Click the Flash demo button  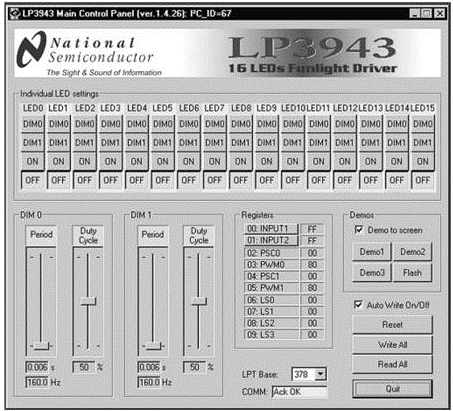click(x=413, y=273)
